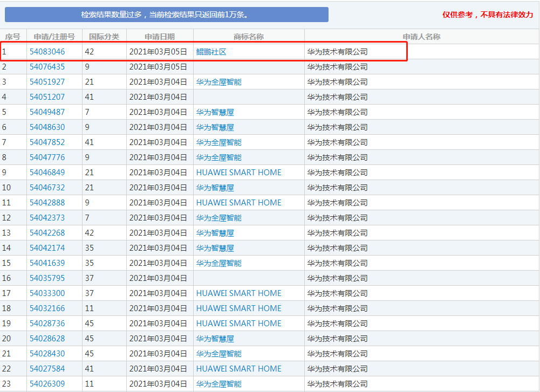Open application number 54032166

click(x=47, y=308)
